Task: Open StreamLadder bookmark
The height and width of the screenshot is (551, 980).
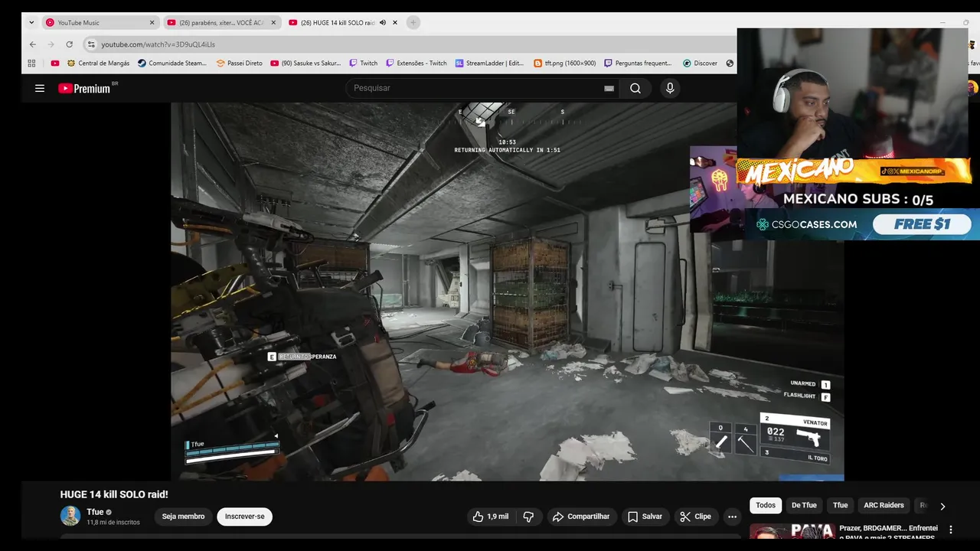Action: tap(489, 64)
